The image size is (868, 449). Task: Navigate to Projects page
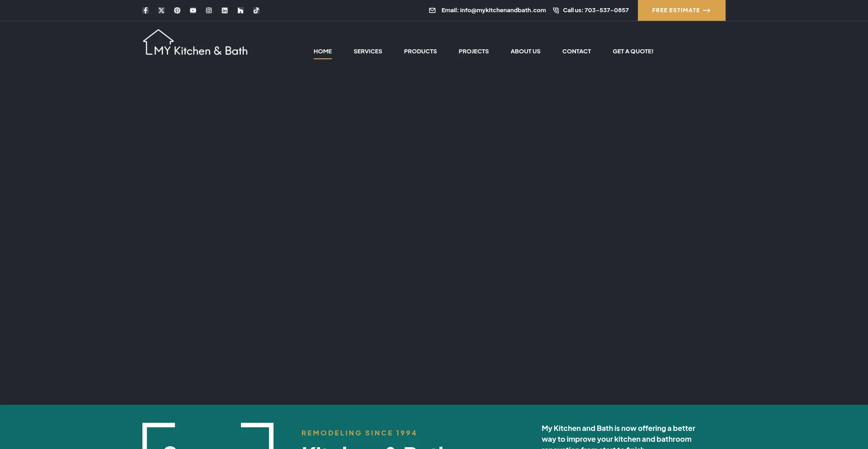pyautogui.click(x=473, y=52)
